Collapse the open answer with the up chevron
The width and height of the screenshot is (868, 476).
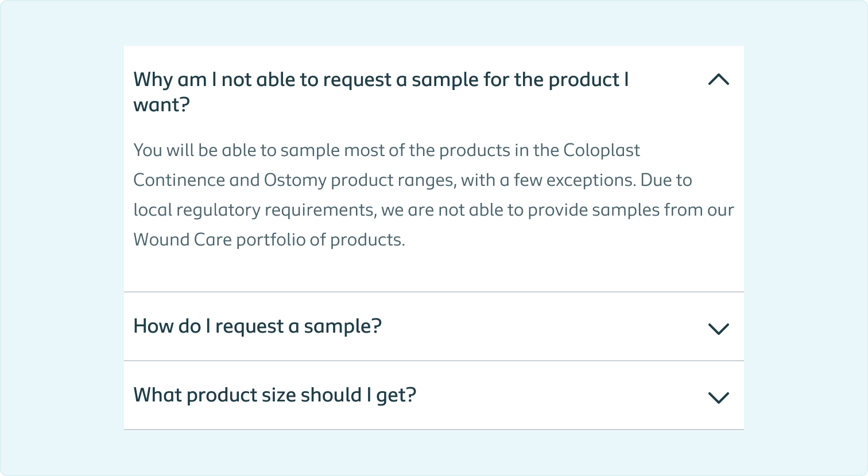pos(719,80)
